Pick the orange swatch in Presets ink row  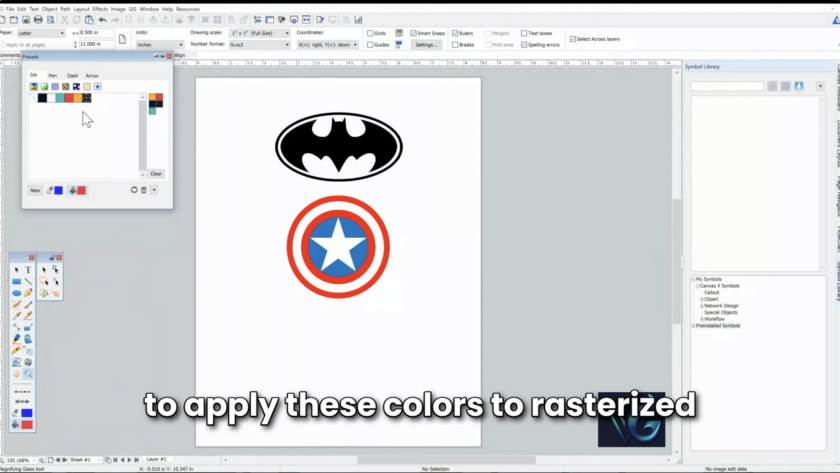78,97
